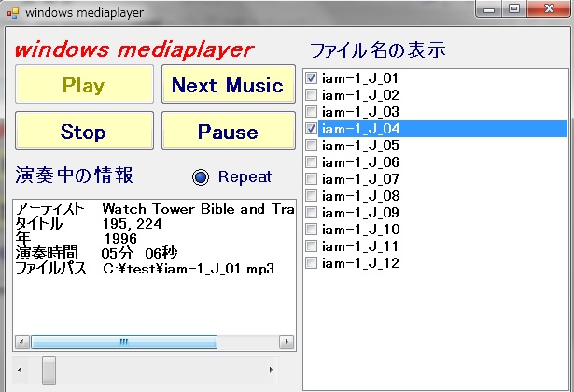
Task: Click the duration value 05分 06秒
Action: pos(139,253)
